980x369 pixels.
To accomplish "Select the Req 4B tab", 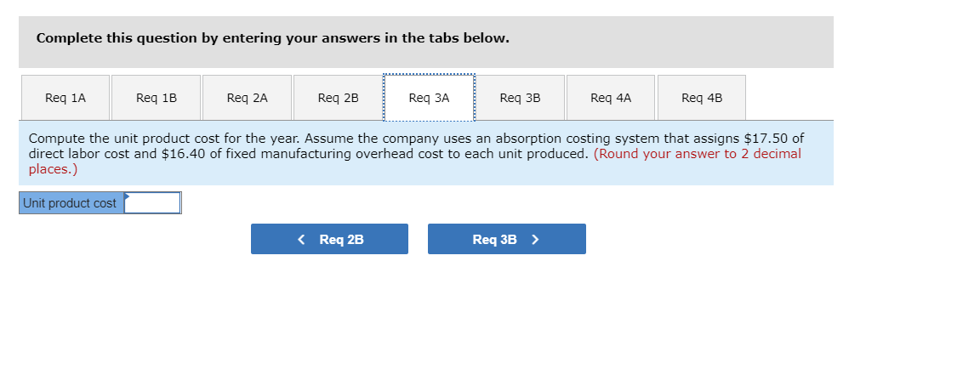I will pyautogui.click(x=702, y=98).
